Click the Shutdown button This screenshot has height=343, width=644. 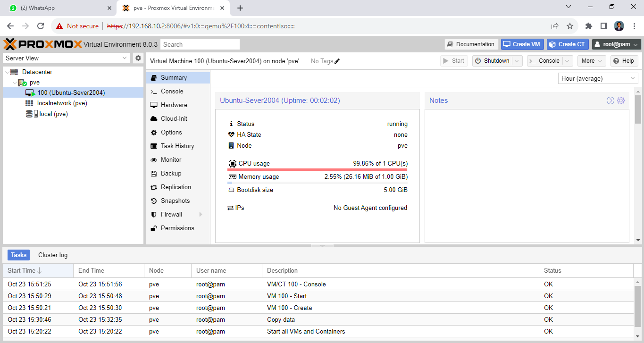point(493,61)
